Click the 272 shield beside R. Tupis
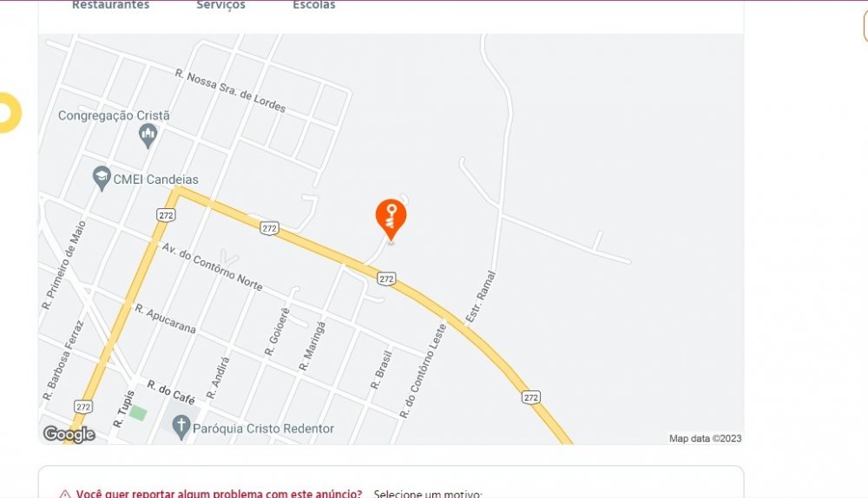This screenshot has width=868, height=498. (x=83, y=407)
